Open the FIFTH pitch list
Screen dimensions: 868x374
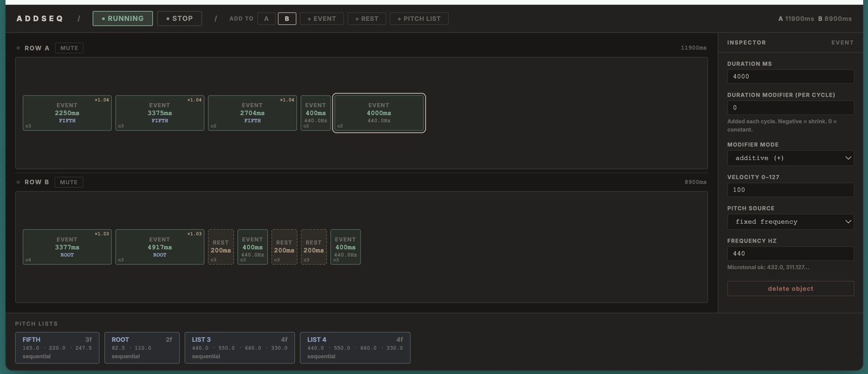57,347
